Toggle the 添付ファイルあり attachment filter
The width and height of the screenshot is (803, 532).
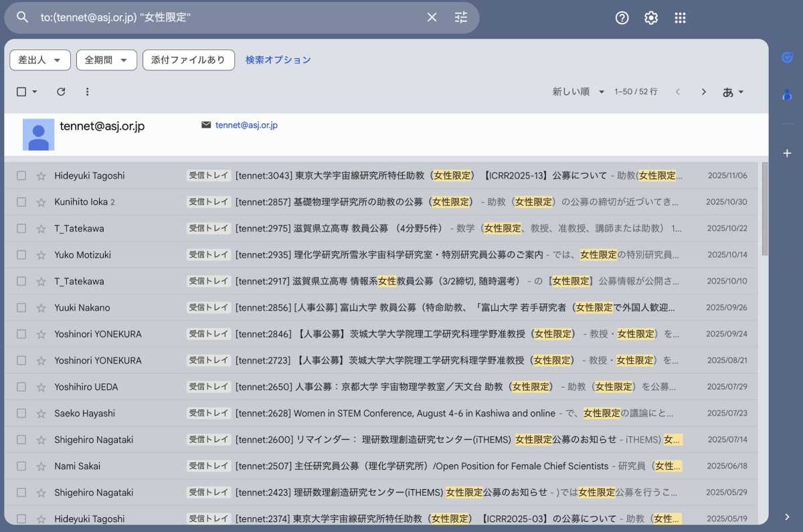tap(188, 60)
